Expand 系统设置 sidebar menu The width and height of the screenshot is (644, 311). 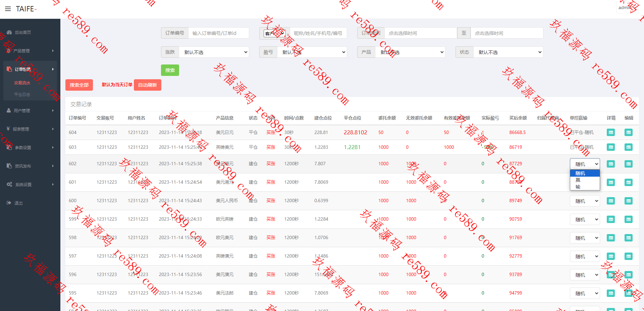click(x=30, y=184)
